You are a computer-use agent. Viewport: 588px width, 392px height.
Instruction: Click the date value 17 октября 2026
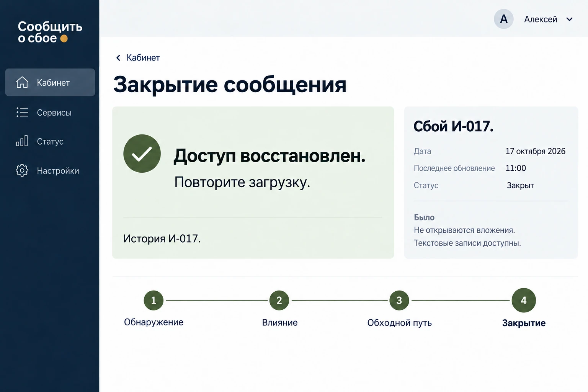pos(535,151)
